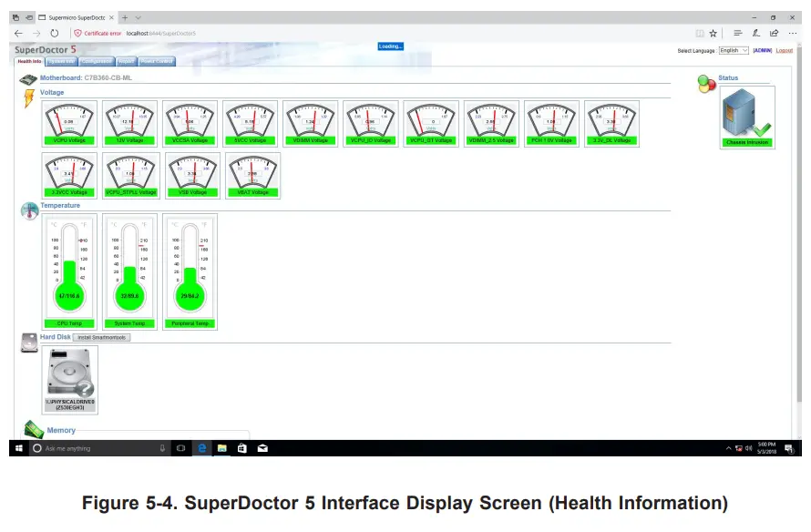
Task: Select the VBAT Voltage gauge
Action: pos(253,176)
